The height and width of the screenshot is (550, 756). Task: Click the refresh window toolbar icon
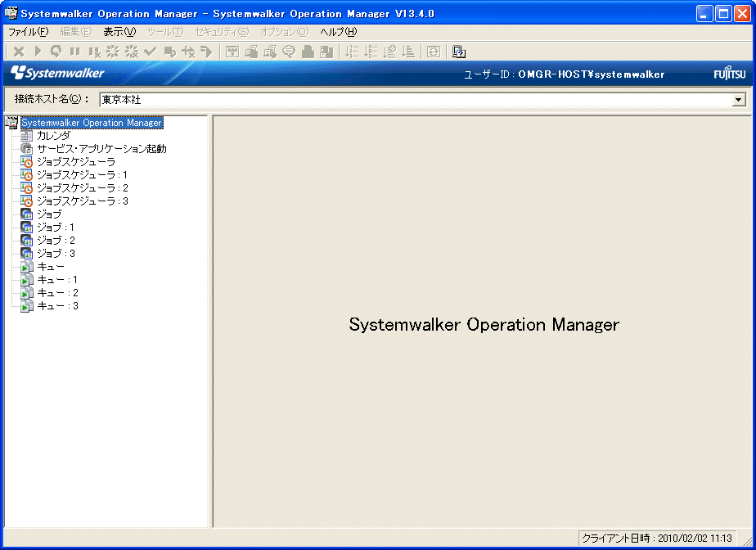434,51
